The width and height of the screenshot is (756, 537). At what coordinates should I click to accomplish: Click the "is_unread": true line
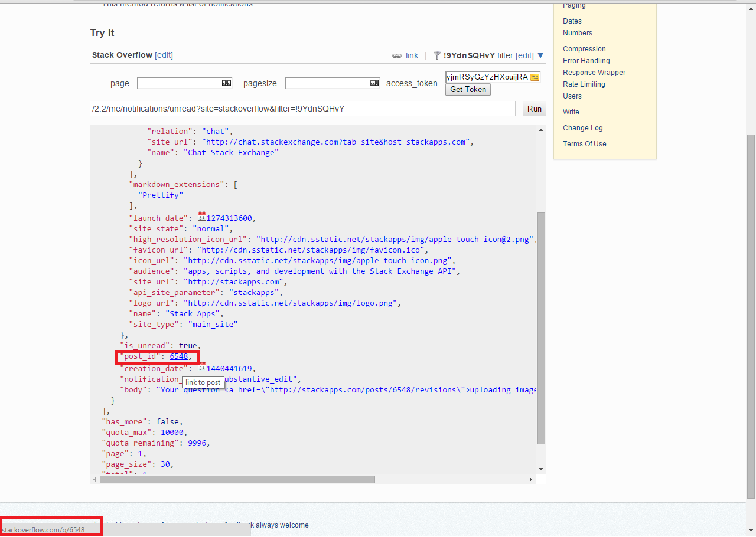pos(160,345)
